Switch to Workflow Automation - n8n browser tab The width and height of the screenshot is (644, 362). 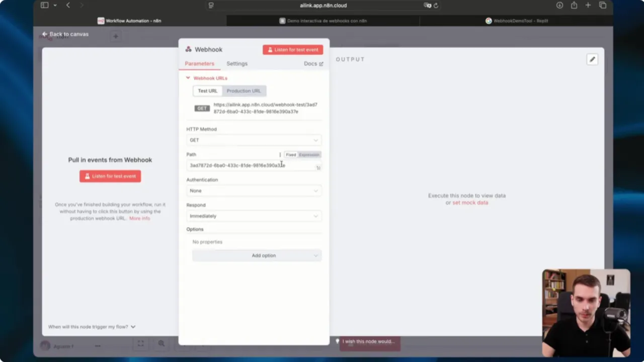pyautogui.click(x=130, y=21)
